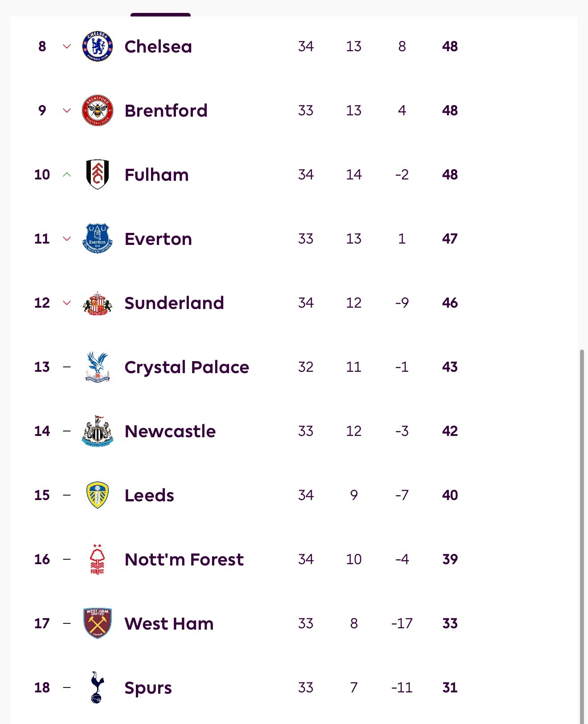Select the active tab underline indicator
Viewport: 588px width, 724px height.
click(160, 15)
